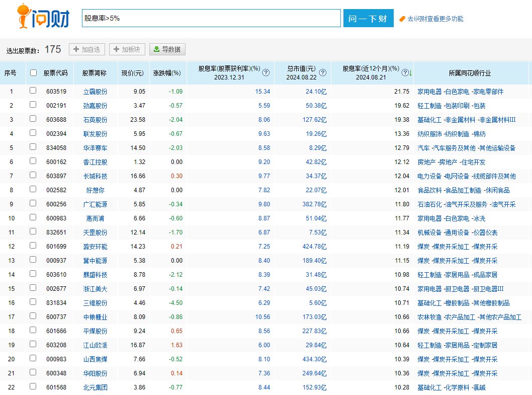Tick the checkbox for 834058
532x395 pixels.
click(x=33, y=147)
